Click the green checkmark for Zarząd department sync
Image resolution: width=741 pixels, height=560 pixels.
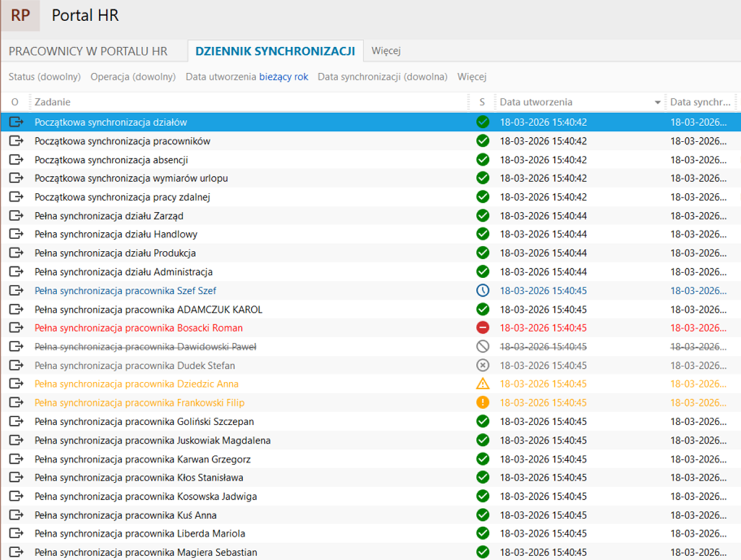482,216
